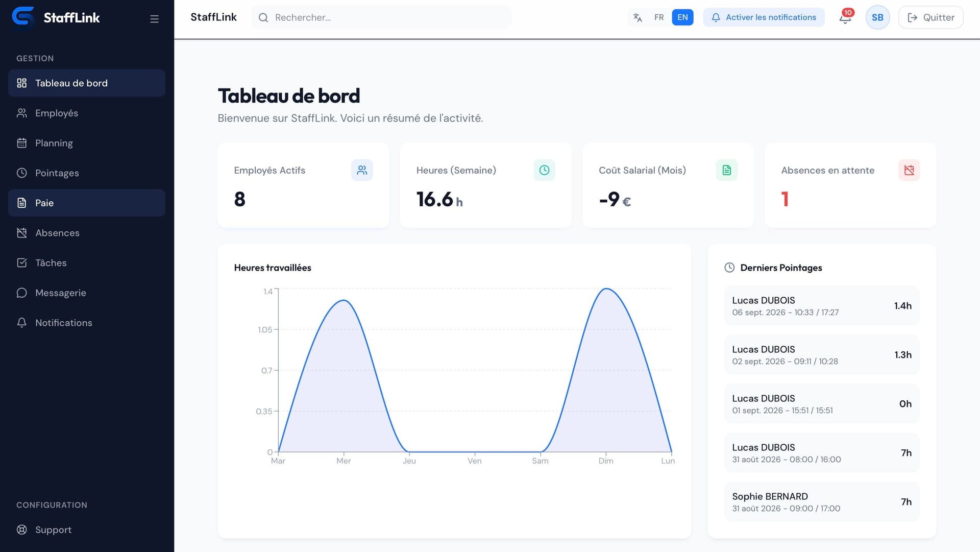Select Lucas DUBOIS 06 sept. 2026 entry
Viewport: 980px width, 552px height.
pos(822,305)
